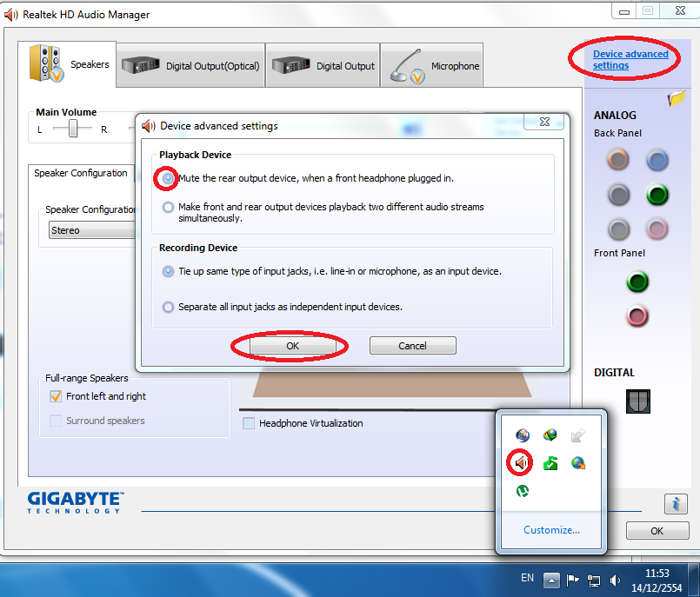Screen dimensions: 700x597
Task: Open the Stereo speaker configuration dropdown
Action: (x=92, y=230)
